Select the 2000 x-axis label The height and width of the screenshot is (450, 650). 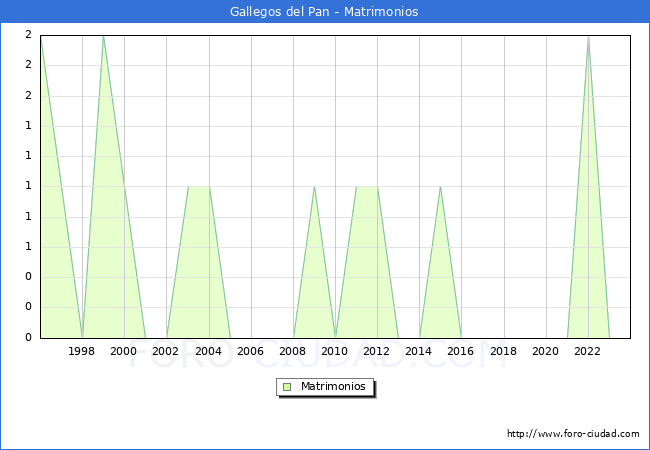[124, 351]
